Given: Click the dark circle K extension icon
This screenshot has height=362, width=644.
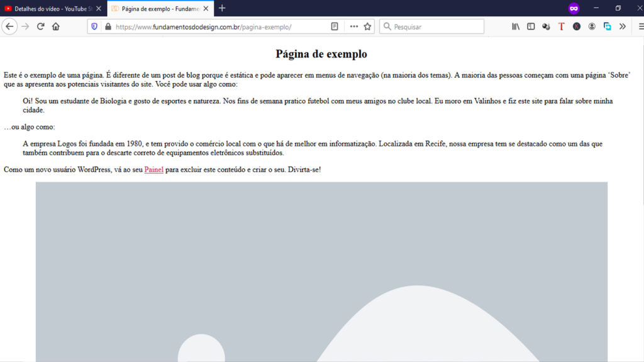Looking at the screenshot, I should (577, 26).
